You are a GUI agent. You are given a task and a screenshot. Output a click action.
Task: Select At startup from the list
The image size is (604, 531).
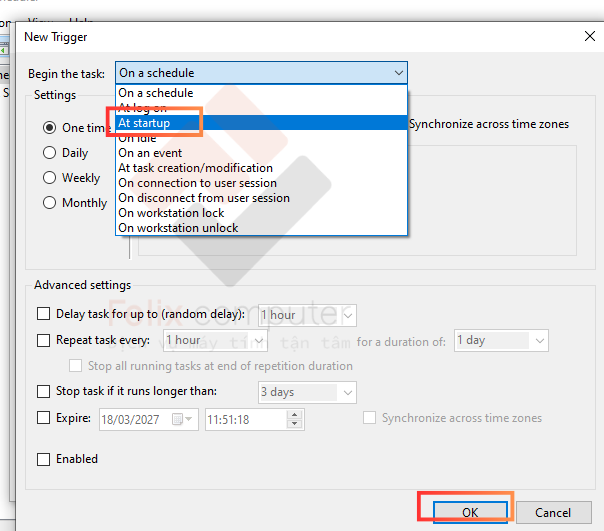point(145,123)
